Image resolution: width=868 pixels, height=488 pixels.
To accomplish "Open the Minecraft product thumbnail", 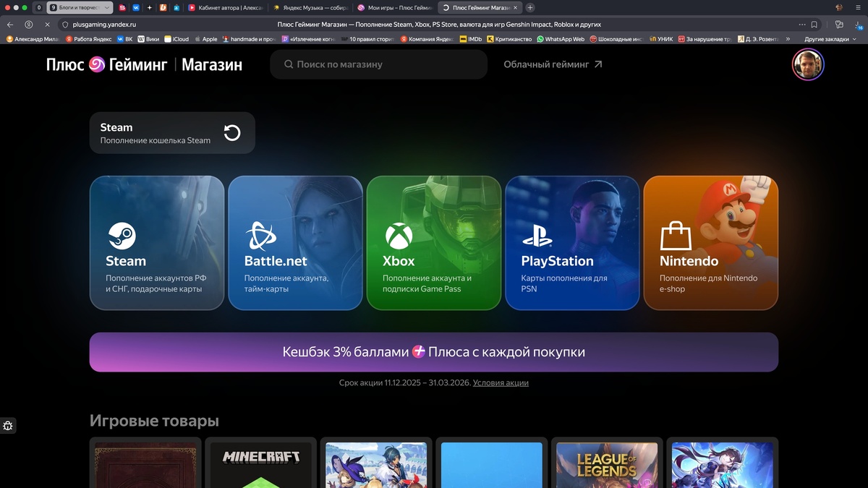I will click(x=260, y=465).
